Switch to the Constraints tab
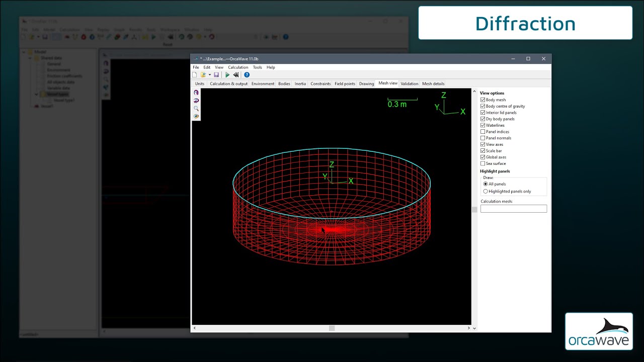Viewport: 644px width, 362px height. [320, 84]
